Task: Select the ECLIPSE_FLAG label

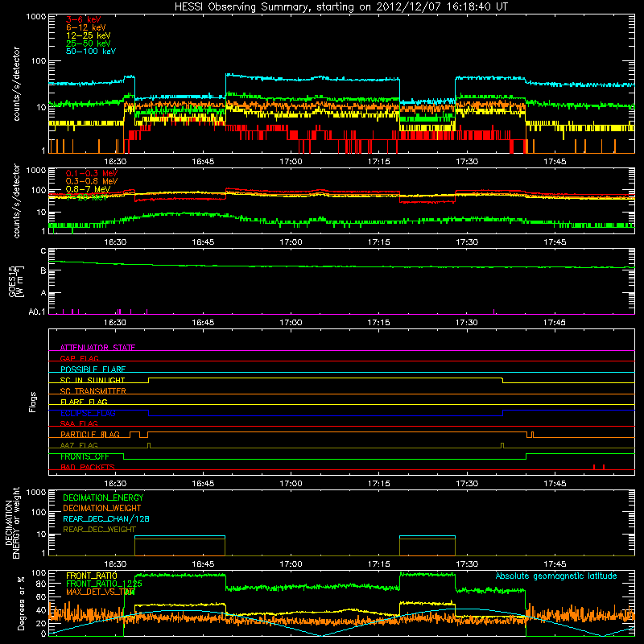Action: [88, 413]
